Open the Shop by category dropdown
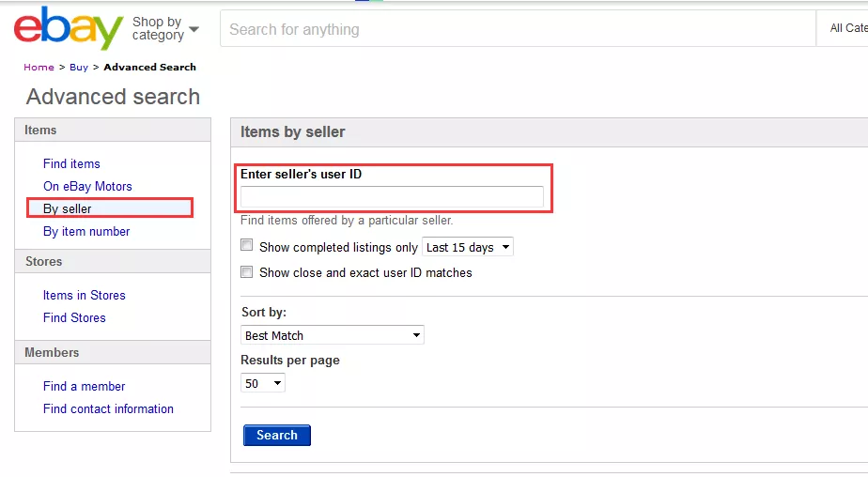868x477 pixels. click(165, 29)
